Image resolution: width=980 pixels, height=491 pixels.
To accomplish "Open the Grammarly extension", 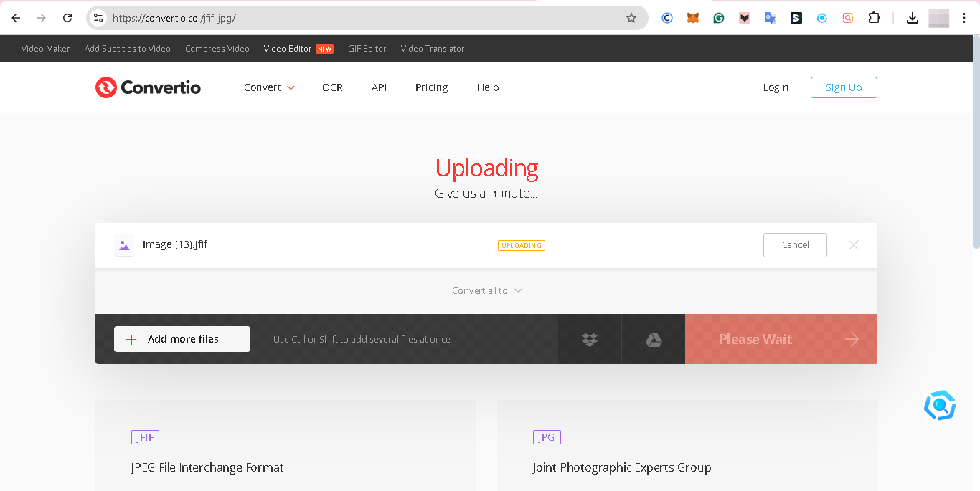I will [x=719, y=18].
